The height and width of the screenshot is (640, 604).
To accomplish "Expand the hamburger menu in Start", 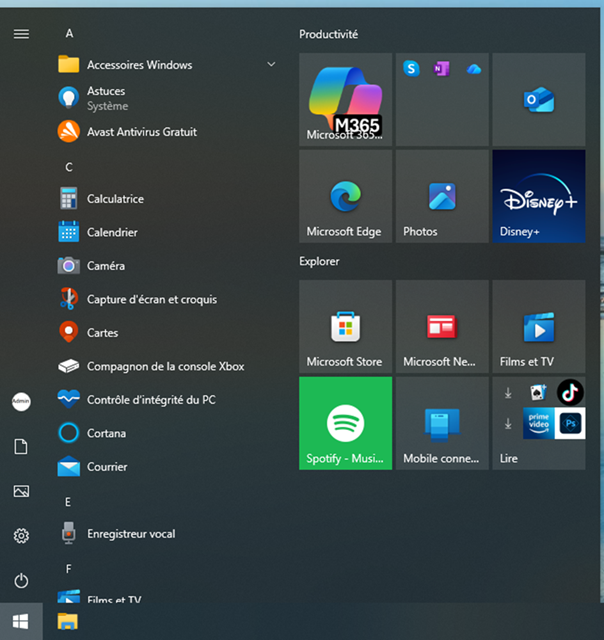I will (x=21, y=34).
